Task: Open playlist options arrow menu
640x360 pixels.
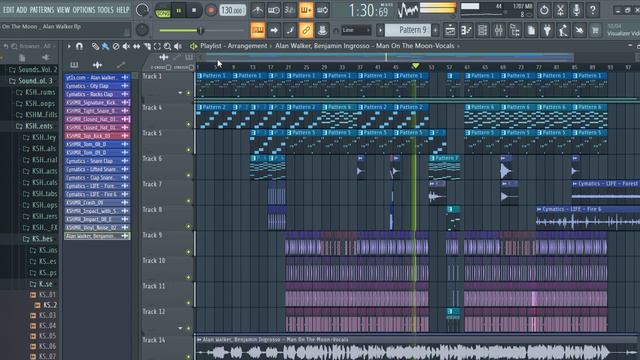Action: click(x=69, y=47)
